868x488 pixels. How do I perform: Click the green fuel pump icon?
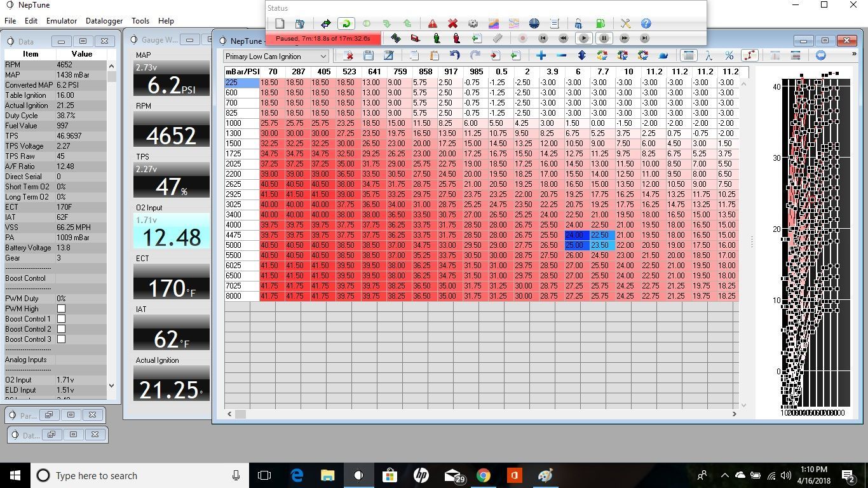[600, 24]
